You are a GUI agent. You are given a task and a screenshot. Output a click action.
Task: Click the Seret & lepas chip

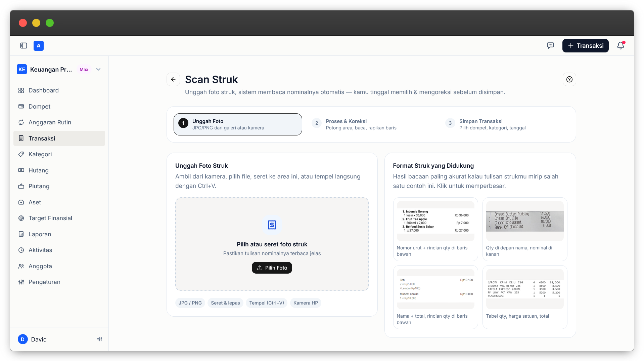[225, 303]
